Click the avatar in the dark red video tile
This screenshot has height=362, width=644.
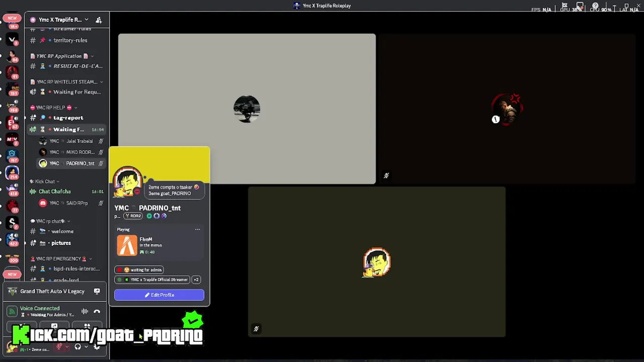pos(507,109)
